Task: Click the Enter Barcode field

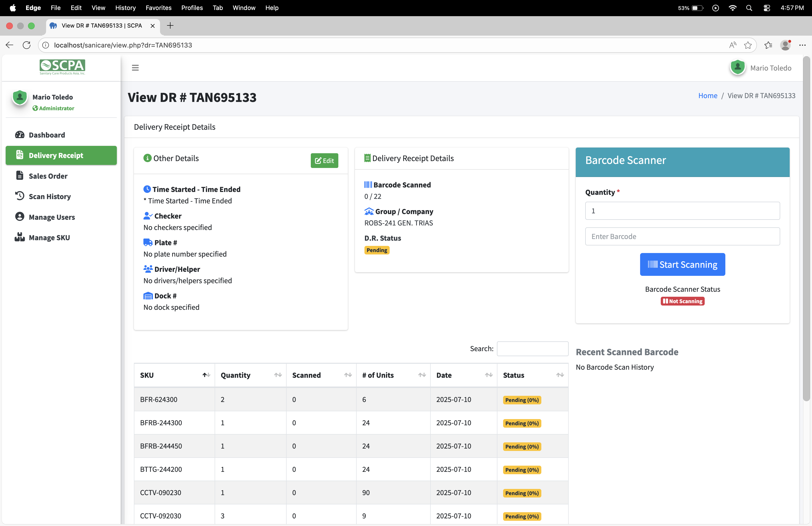Action: [x=682, y=236]
